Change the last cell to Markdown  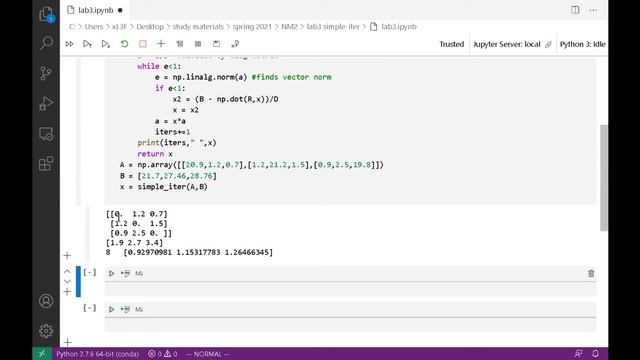click(x=139, y=309)
